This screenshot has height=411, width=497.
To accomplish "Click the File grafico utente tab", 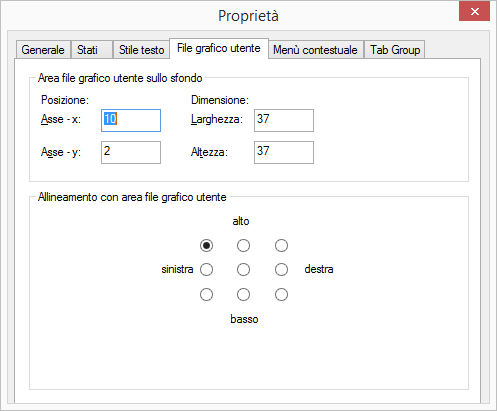I will [x=219, y=49].
